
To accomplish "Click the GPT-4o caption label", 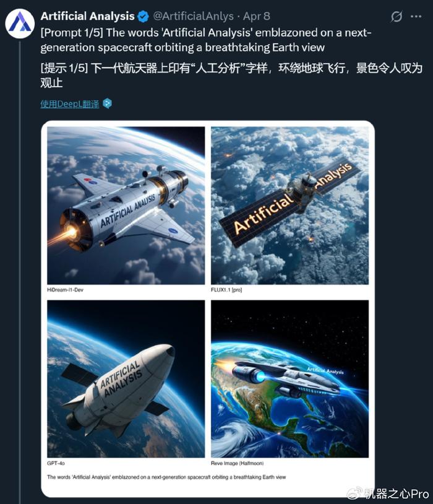I will (x=56, y=463).
